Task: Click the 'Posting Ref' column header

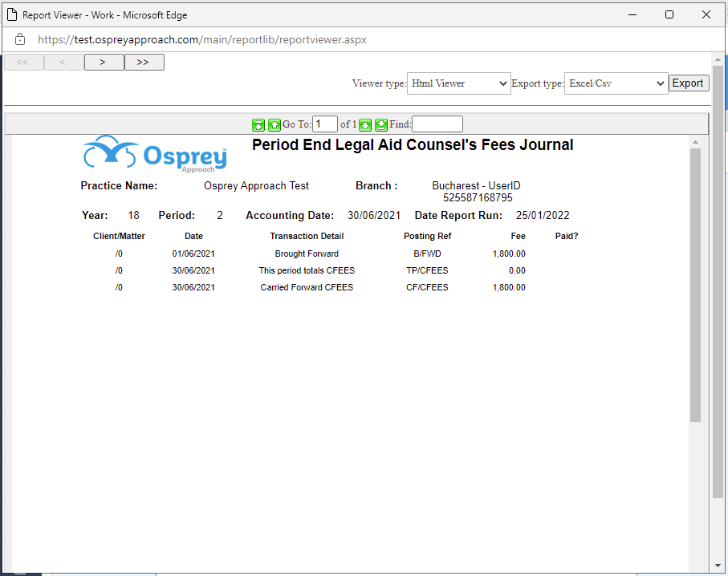Action: 427,236
